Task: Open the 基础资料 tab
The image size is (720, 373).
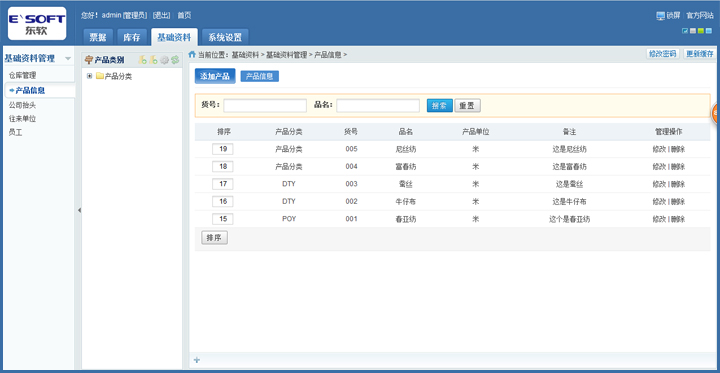Action: click(x=174, y=37)
